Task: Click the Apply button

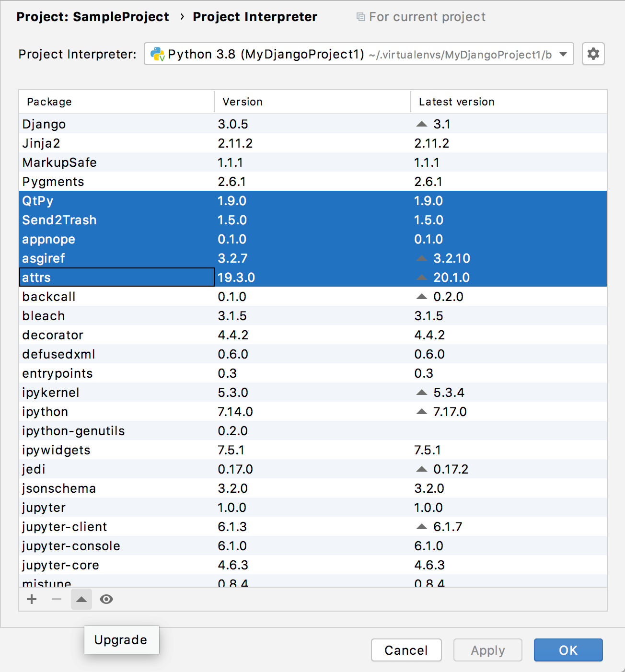Action: click(487, 650)
